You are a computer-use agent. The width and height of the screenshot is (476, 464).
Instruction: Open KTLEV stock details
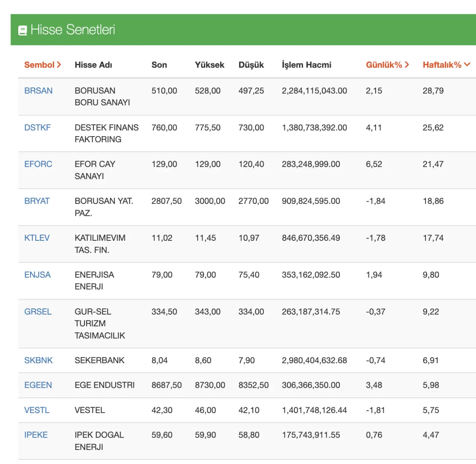pyautogui.click(x=37, y=238)
